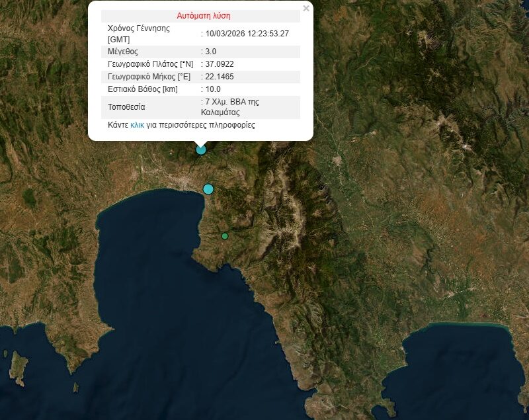Select the cyan marker under the popup pointer
The height and width of the screenshot is (420, 529).
tap(201, 149)
